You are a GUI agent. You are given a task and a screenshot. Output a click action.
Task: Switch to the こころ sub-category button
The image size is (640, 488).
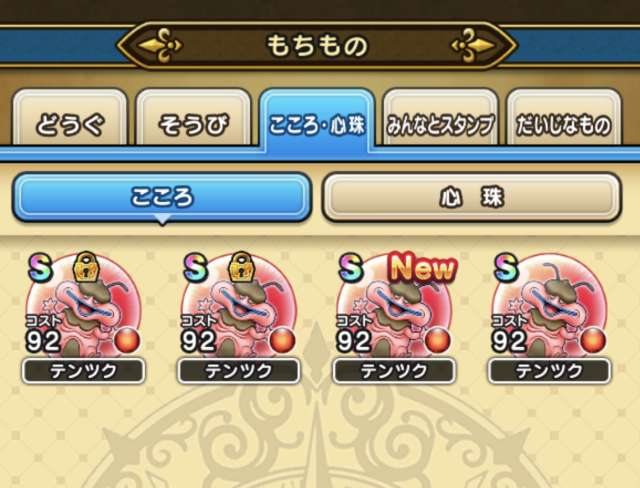click(x=162, y=197)
